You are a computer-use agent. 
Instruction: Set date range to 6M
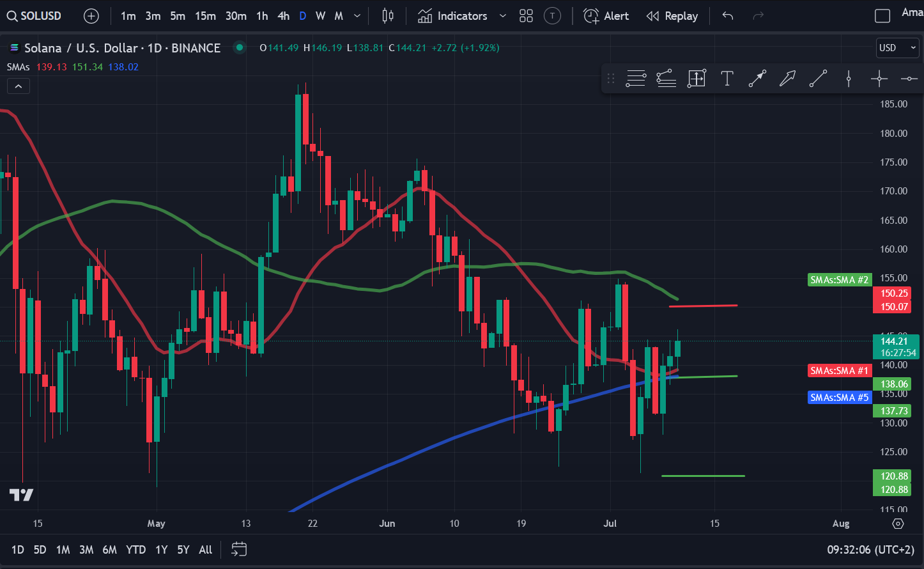pyautogui.click(x=110, y=549)
